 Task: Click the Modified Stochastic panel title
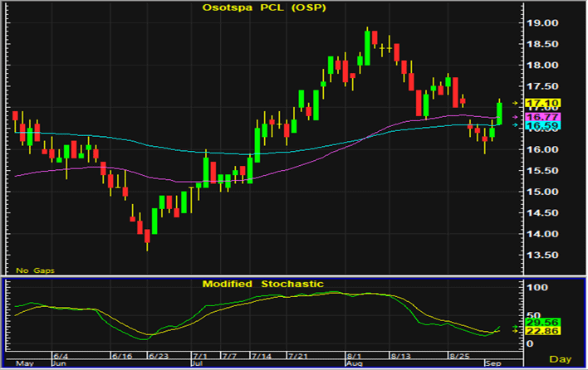262,284
